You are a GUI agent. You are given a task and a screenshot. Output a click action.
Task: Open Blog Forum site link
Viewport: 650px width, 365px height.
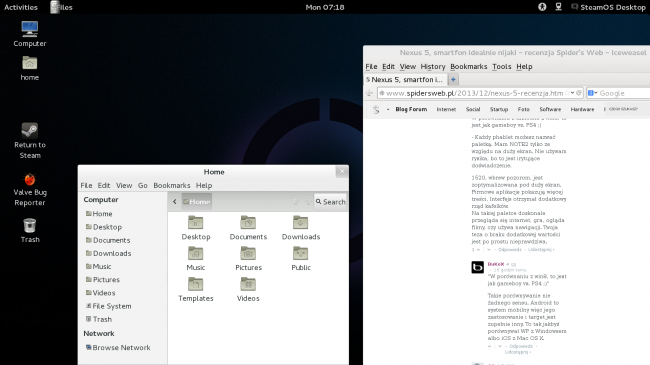pyautogui.click(x=411, y=109)
